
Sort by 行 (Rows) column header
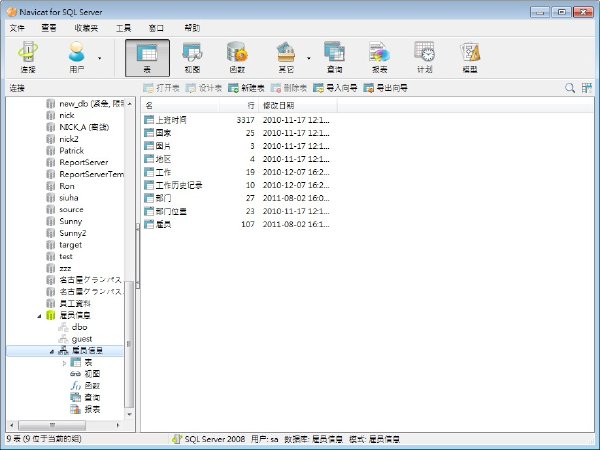pyautogui.click(x=239, y=105)
